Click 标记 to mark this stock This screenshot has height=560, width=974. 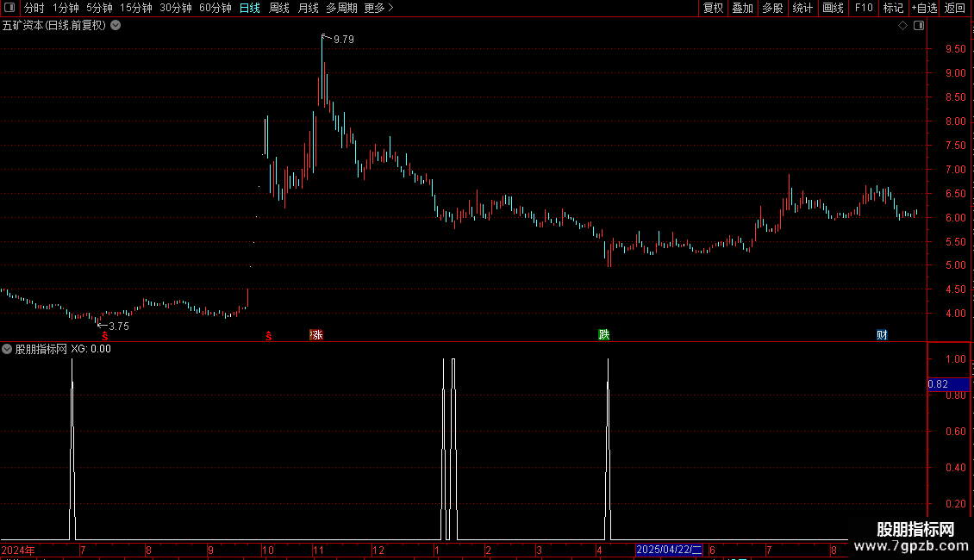893,8
